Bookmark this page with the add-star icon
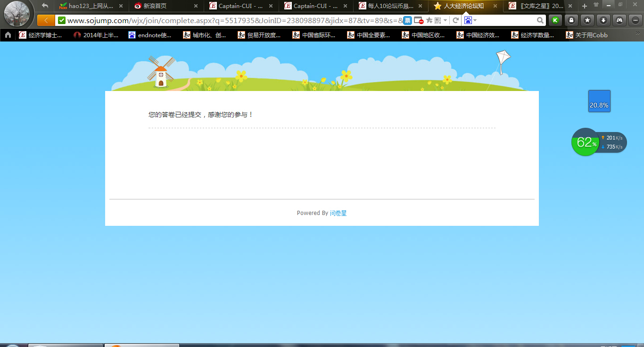 tap(429, 20)
